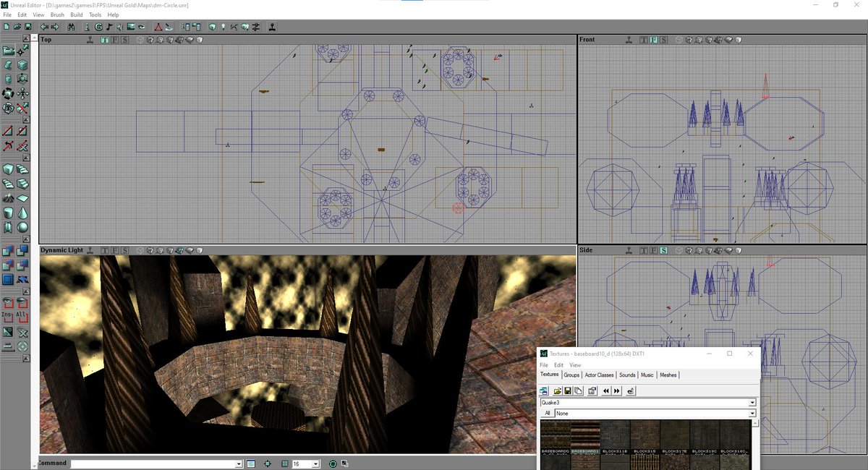Build a Sphere brush from toolbox
Image resolution: width=868 pixels, height=470 pixels.
[23, 228]
